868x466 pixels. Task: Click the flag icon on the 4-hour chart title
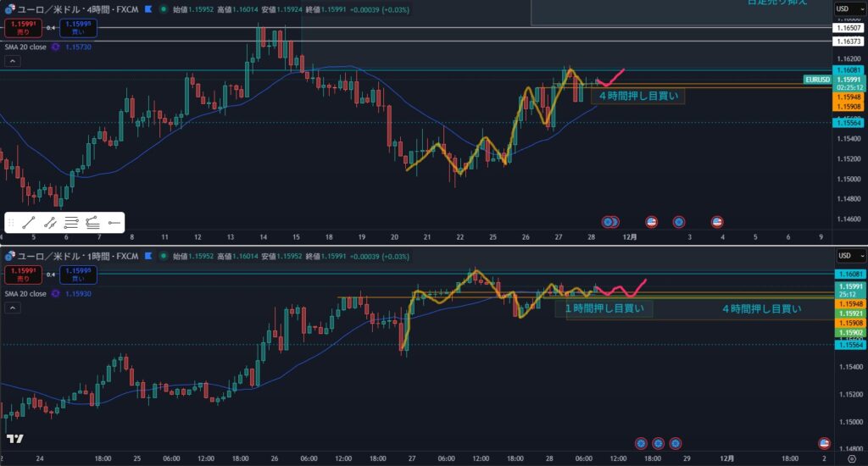pyautogui.click(x=149, y=10)
